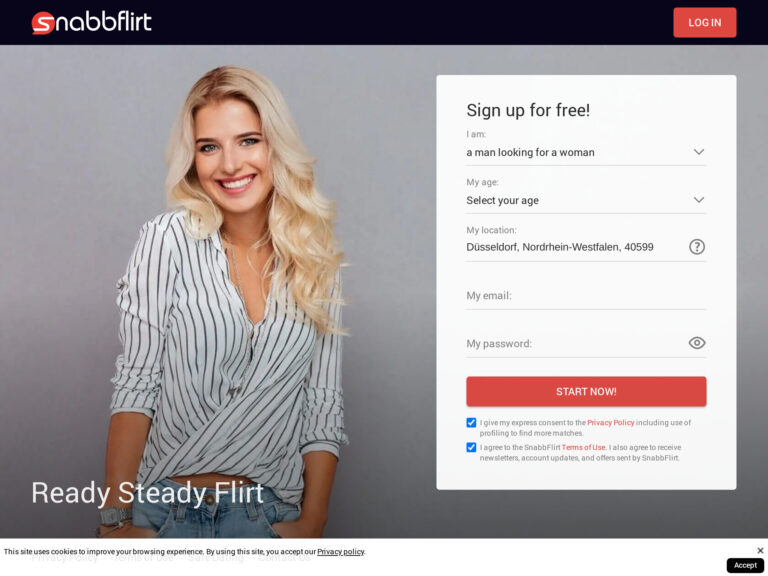Select 'a man looking for a woman' field
768x576 pixels.
[586, 152]
